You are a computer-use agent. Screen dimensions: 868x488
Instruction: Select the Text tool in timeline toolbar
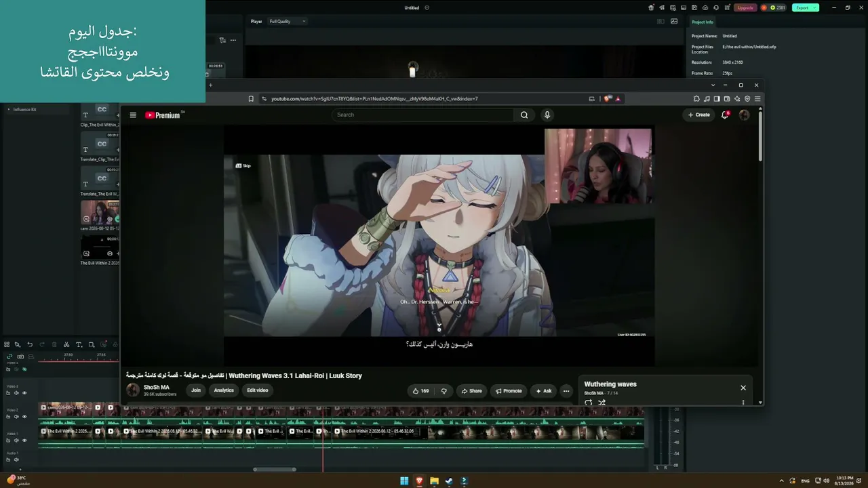coord(79,345)
